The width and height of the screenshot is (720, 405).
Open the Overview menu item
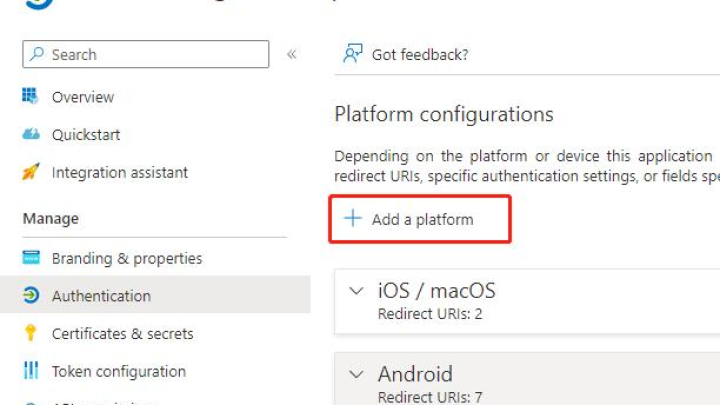pos(83,97)
